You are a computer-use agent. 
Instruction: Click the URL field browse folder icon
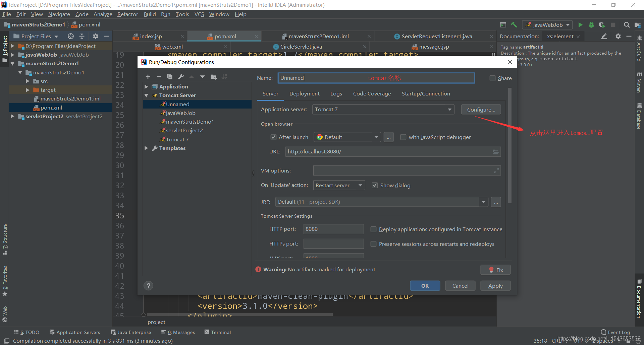point(496,152)
